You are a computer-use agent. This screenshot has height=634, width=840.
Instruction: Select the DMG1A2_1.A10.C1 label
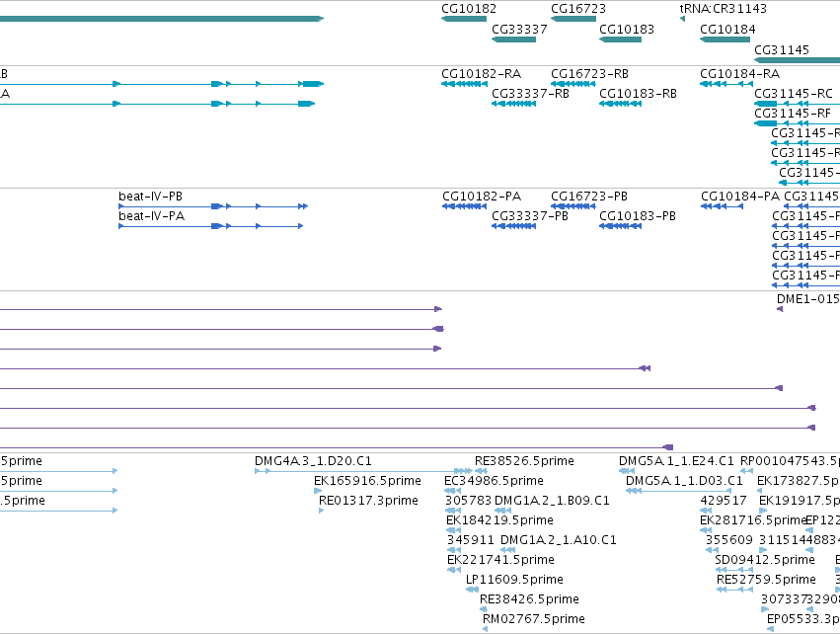coord(559,540)
